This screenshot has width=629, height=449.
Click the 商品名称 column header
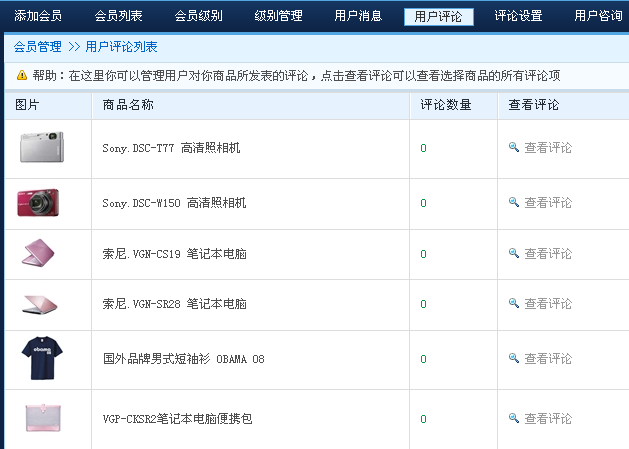tap(128, 105)
